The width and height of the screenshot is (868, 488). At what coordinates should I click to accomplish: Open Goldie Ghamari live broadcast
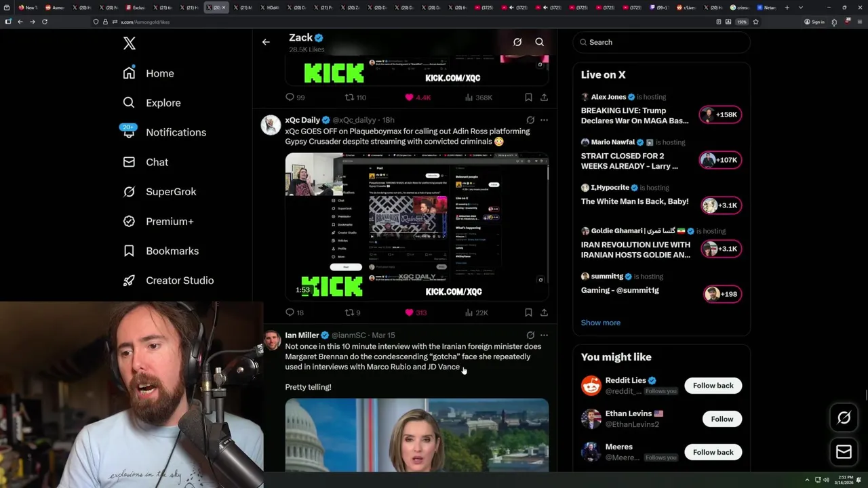click(x=635, y=249)
